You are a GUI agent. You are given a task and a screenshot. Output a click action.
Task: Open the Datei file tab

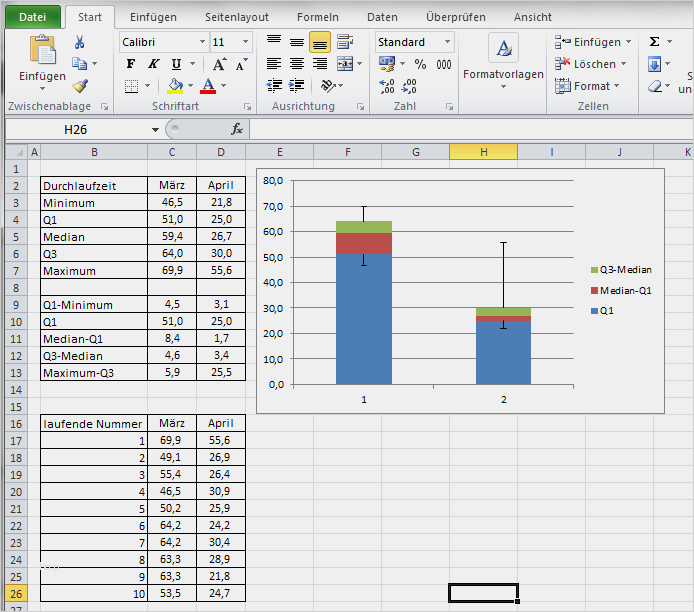(x=33, y=17)
